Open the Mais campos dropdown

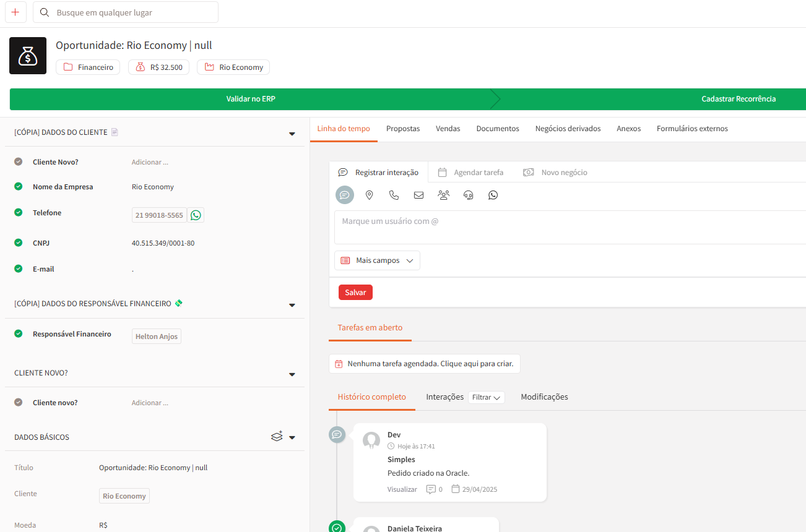point(377,260)
